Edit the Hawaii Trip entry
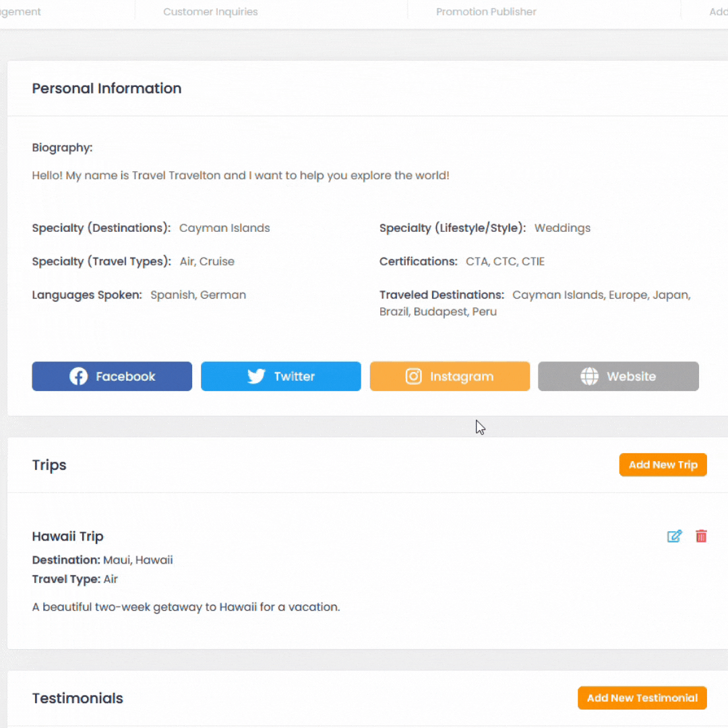Viewport: 728px width, 728px height. point(674,537)
